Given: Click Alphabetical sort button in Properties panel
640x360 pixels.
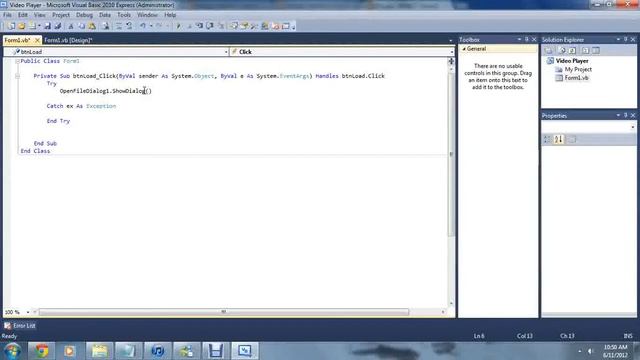Looking at the screenshot, I should coord(558,140).
